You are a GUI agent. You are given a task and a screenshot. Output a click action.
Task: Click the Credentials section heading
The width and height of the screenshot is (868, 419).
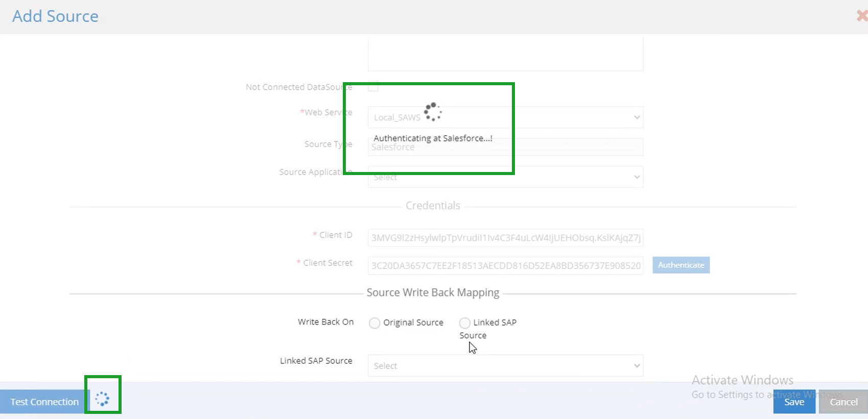[433, 206]
